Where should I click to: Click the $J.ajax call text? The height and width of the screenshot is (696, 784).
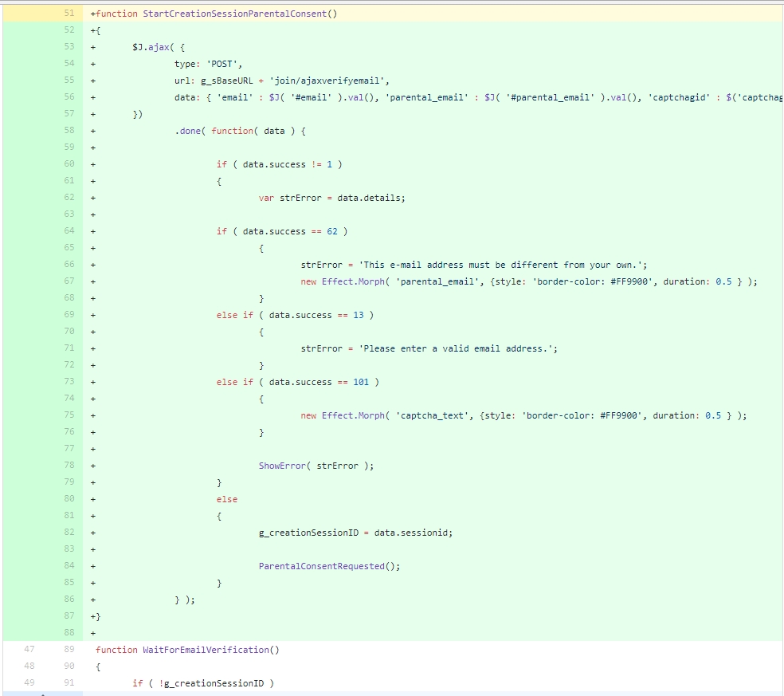(x=151, y=47)
